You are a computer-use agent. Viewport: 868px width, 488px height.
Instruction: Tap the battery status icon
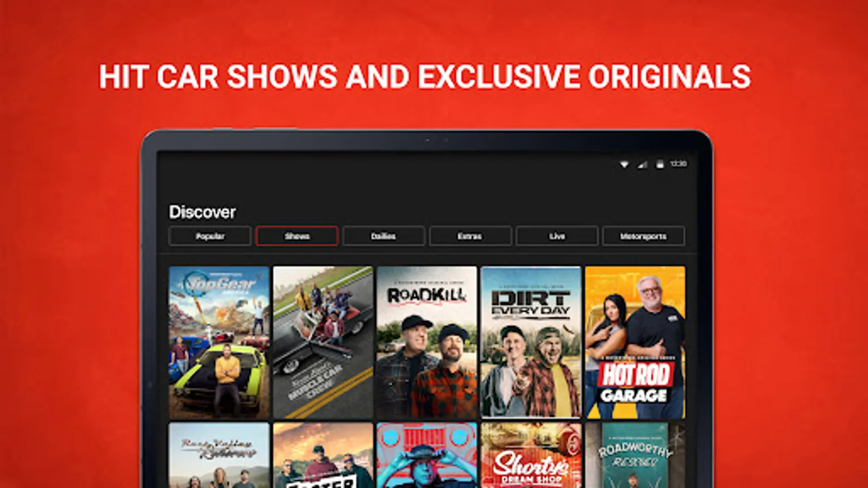click(x=660, y=164)
